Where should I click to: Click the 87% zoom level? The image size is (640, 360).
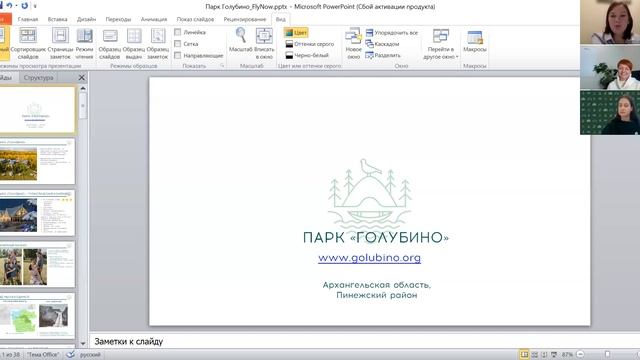[x=567, y=355]
